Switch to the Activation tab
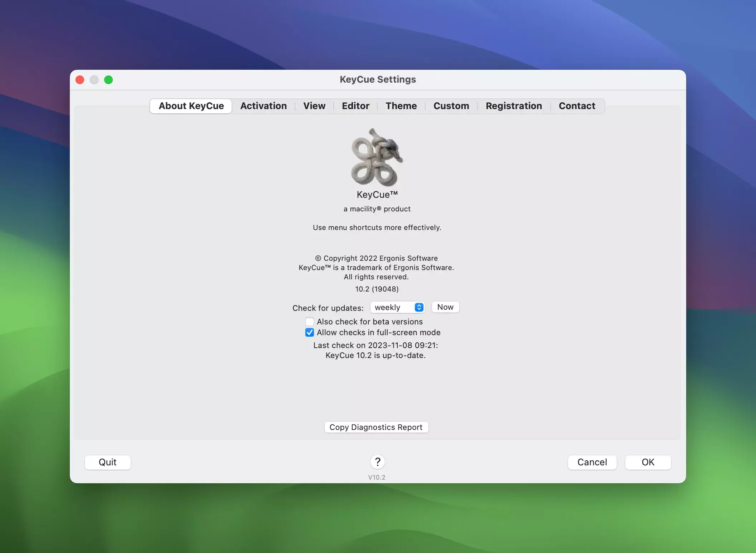Image resolution: width=756 pixels, height=553 pixels. tap(263, 106)
